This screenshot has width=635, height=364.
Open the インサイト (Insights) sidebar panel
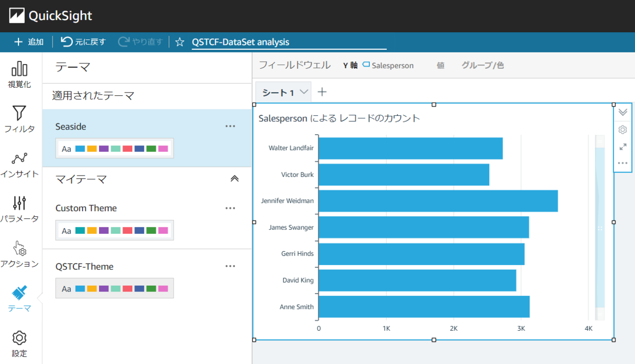tap(20, 165)
